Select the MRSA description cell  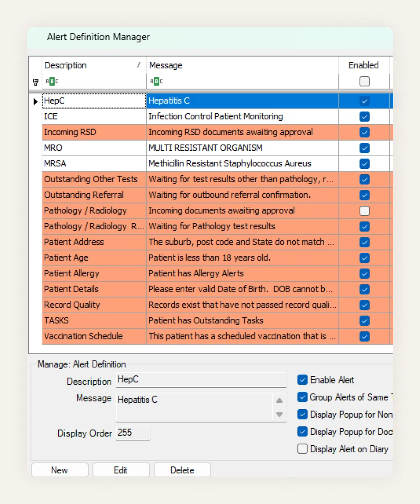(94, 163)
